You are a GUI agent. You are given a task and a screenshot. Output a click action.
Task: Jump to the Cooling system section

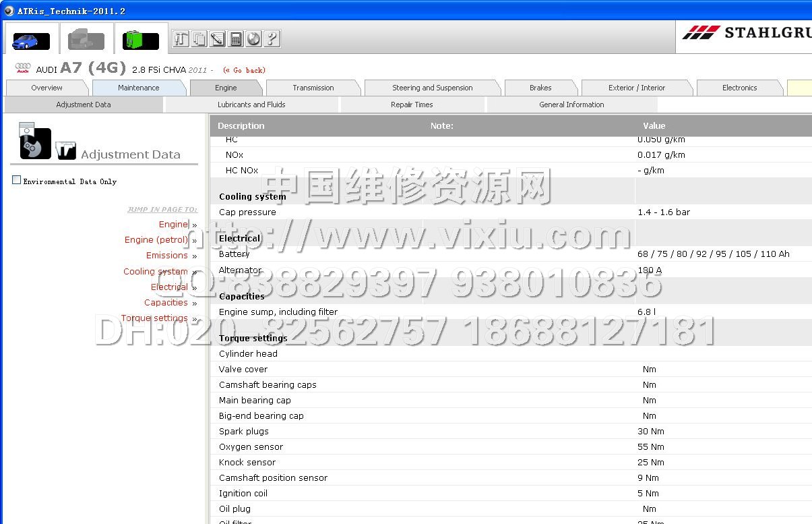coord(155,272)
